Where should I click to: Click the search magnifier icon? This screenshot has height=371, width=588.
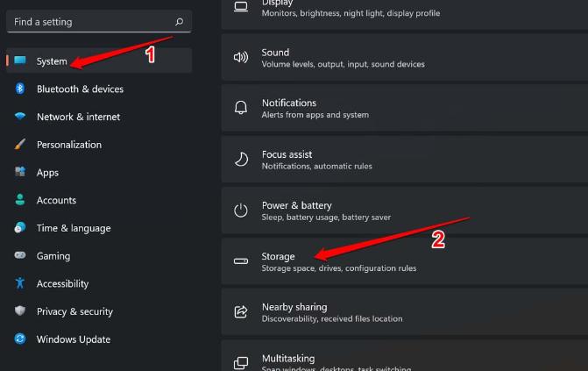[x=180, y=22]
